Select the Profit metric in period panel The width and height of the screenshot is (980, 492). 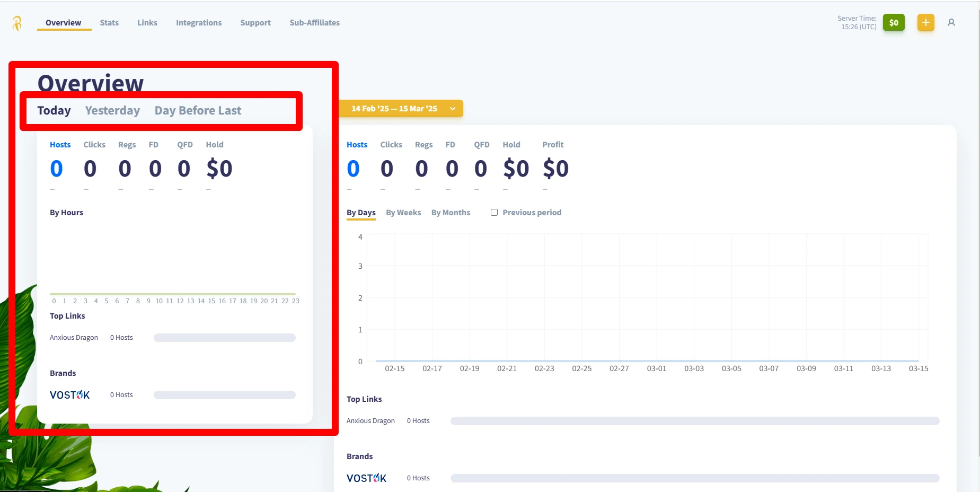[x=553, y=145]
